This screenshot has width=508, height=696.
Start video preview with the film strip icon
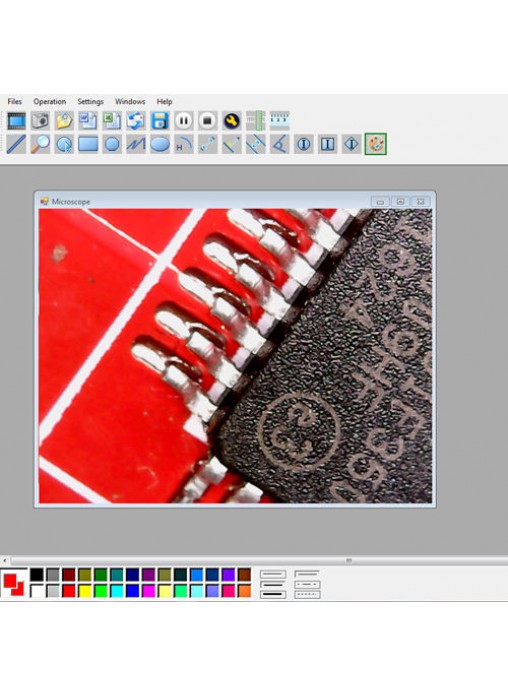point(16,121)
